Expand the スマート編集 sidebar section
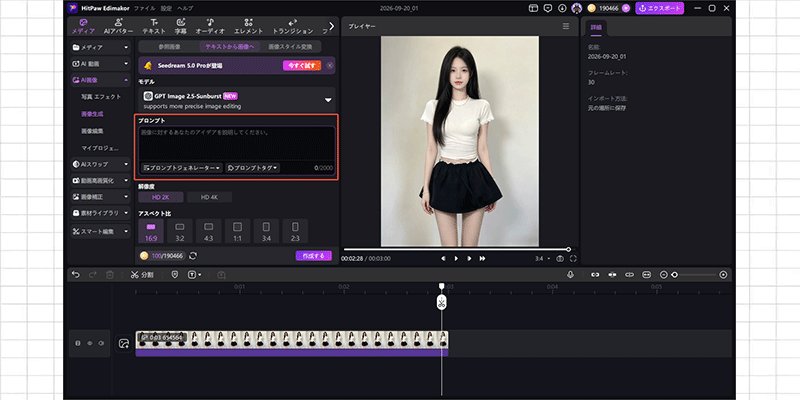800x400 pixels. click(x=101, y=231)
